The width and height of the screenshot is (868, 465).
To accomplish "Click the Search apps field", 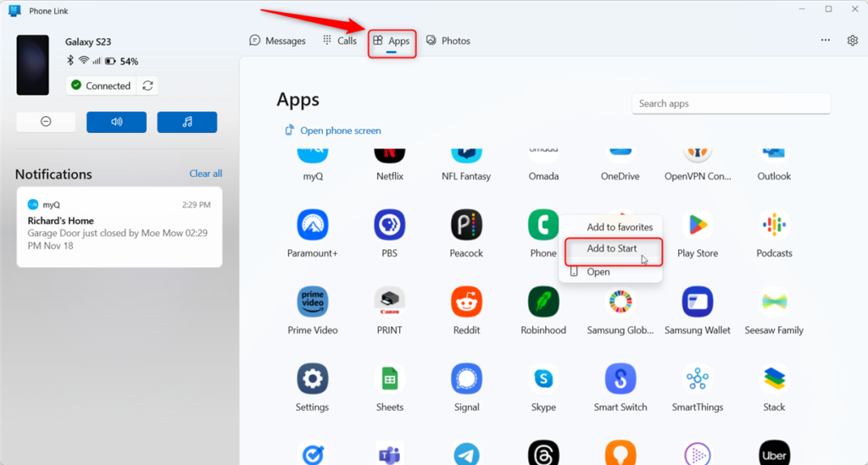I will coord(731,103).
